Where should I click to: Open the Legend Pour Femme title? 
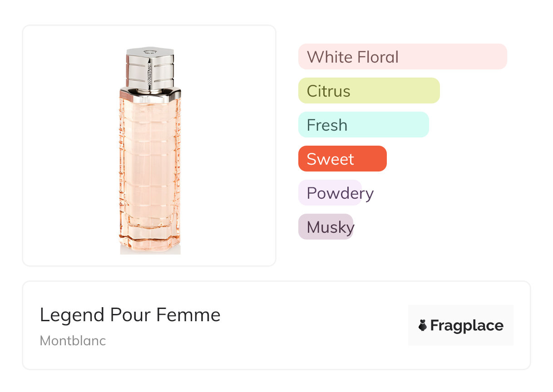130,315
